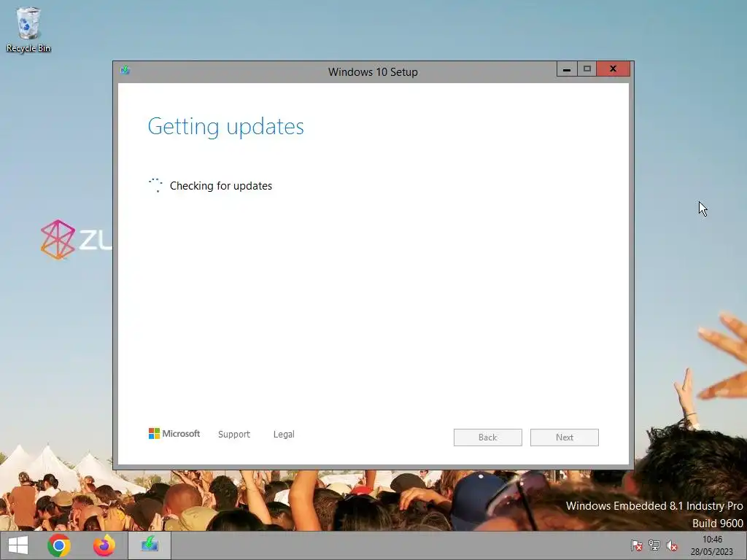Open the Action Center flag tray icon

click(636, 545)
